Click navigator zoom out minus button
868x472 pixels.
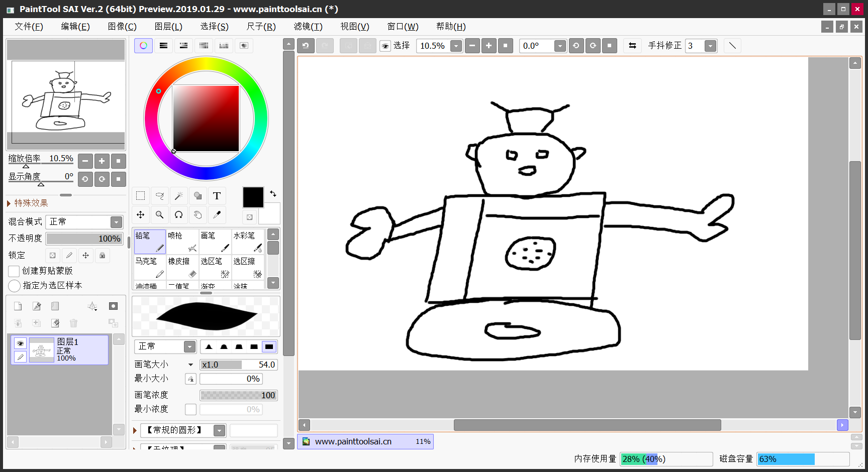coord(85,161)
